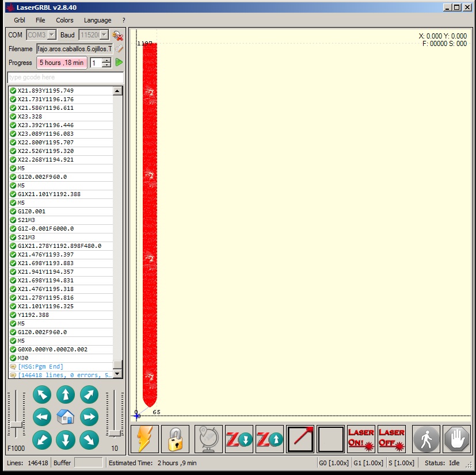Click the type gcode here field
The image size is (476, 475).
65,78
